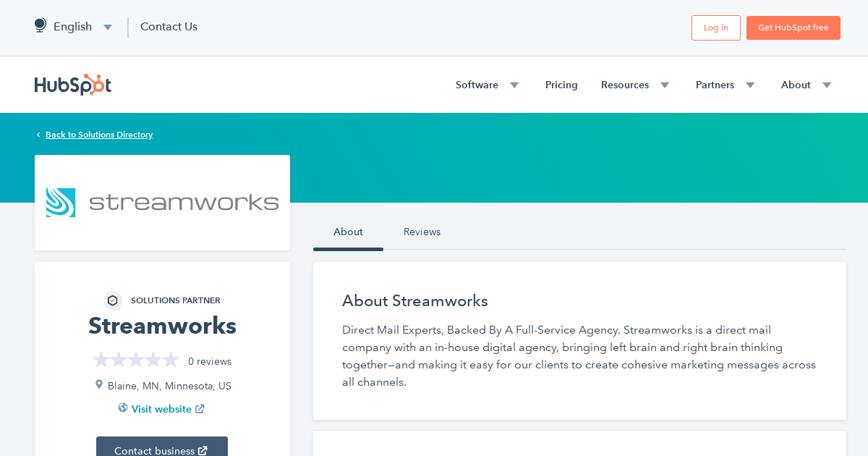The width and height of the screenshot is (868, 456).
Task: Click the external link icon on Contact business
Action: (203, 451)
